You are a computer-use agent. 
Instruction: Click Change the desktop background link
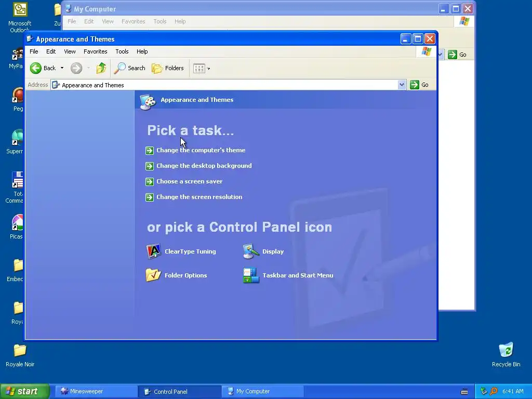click(x=204, y=166)
